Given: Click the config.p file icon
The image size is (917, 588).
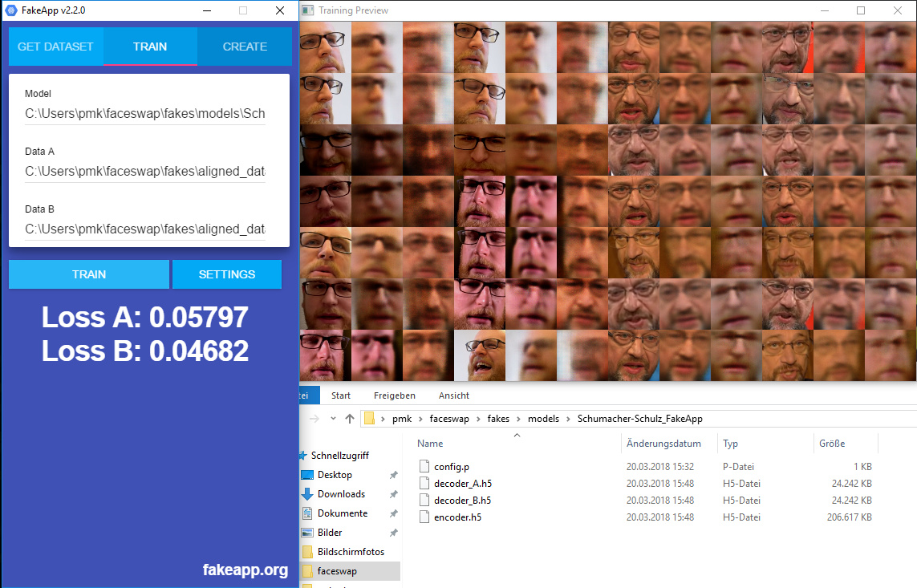Looking at the screenshot, I should [424, 466].
